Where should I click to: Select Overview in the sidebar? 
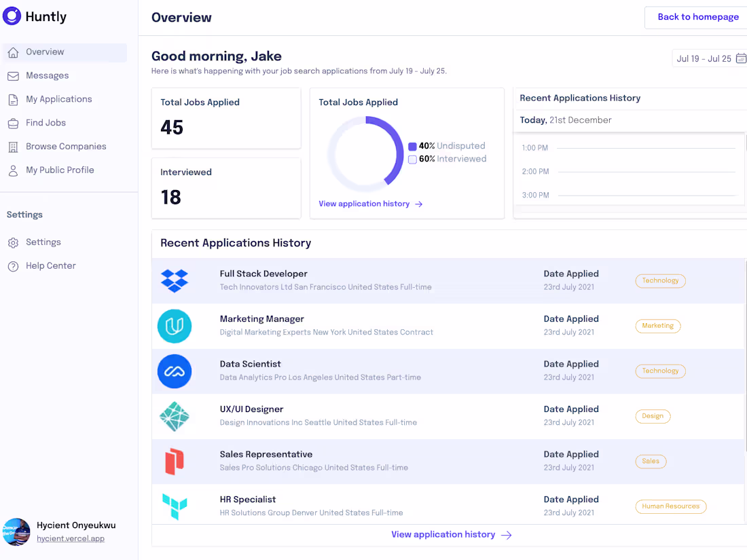(x=45, y=52)
